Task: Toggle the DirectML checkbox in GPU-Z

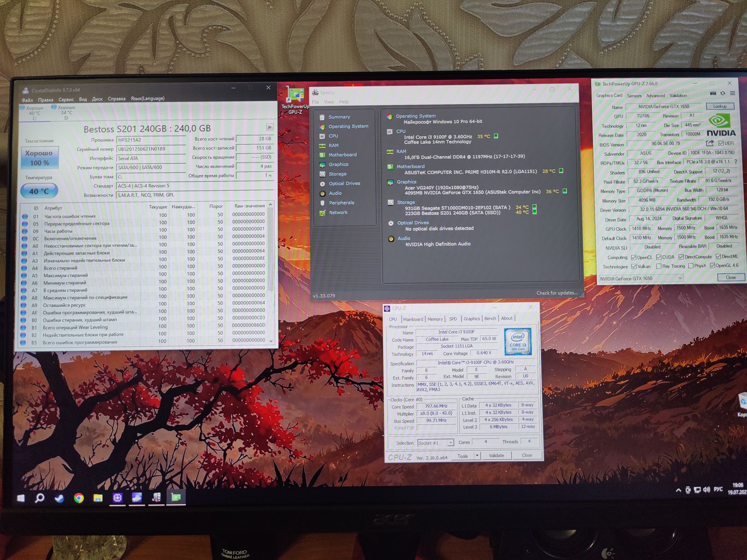Action: 718,256
